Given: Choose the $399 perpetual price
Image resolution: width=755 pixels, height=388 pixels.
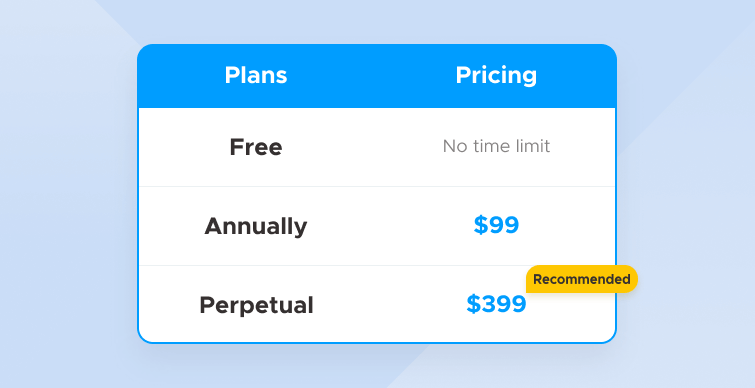Looking at the screenshot, I should (x=496, y=304).
